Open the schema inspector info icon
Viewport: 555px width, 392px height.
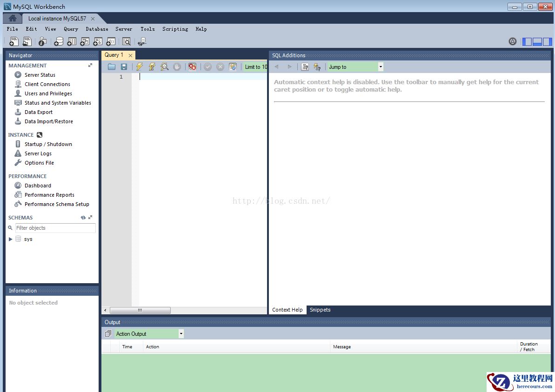tap(42, 42)
